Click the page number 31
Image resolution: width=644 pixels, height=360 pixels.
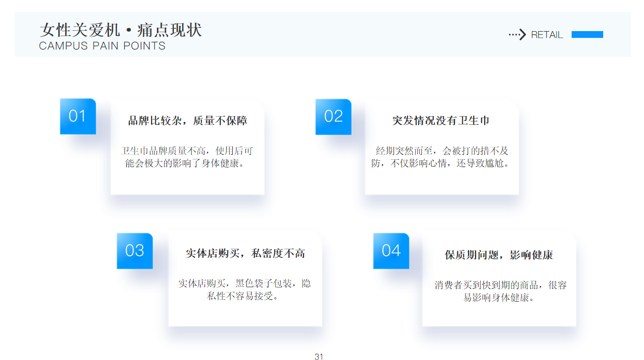[x=319, y=357]
